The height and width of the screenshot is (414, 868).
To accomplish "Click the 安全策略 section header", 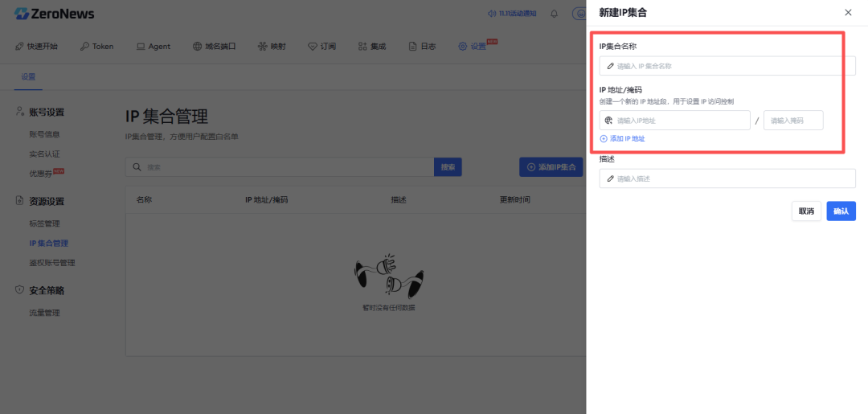I will click(47, 290).
